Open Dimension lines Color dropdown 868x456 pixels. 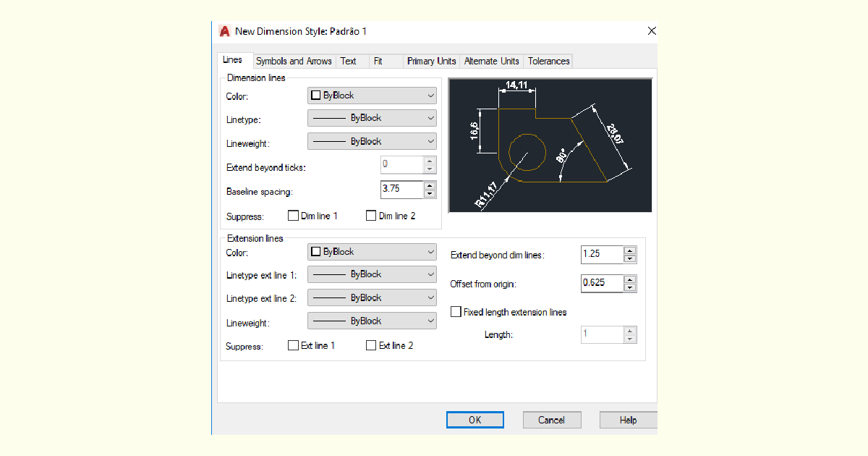[x=373, y=96]
